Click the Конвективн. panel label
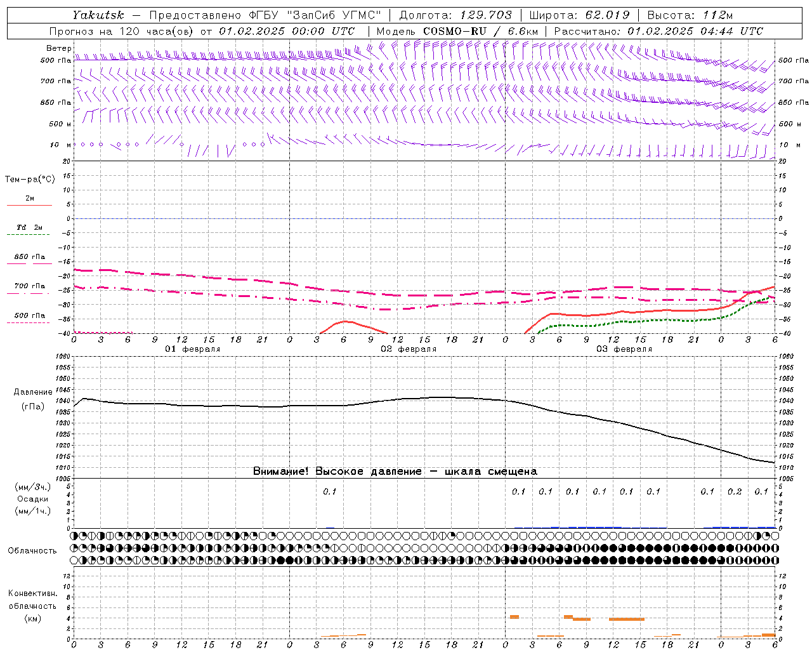 33,594
